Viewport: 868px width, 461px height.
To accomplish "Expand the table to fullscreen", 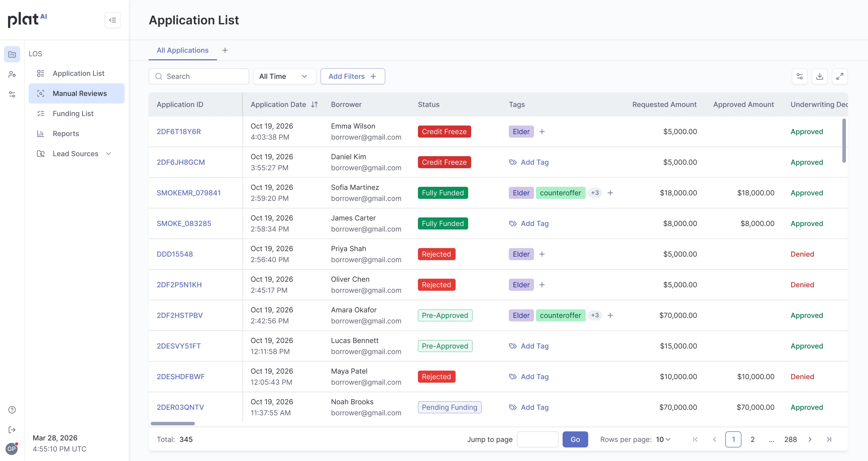I will [x=840, y=77].
